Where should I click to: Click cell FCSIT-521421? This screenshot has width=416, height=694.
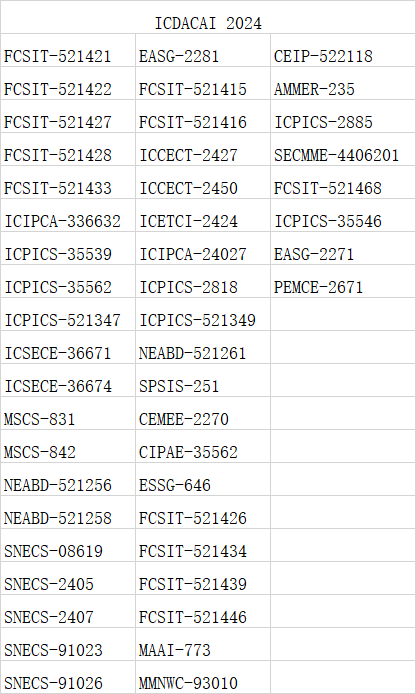68,50
